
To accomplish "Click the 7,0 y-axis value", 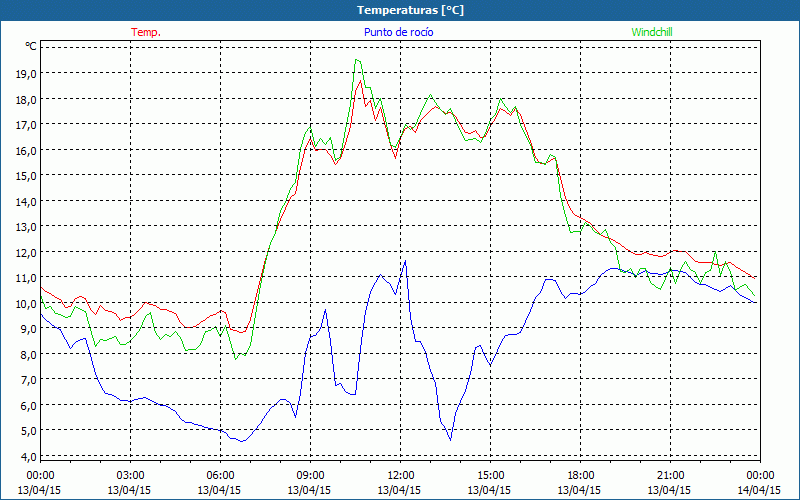I will 29,380.
